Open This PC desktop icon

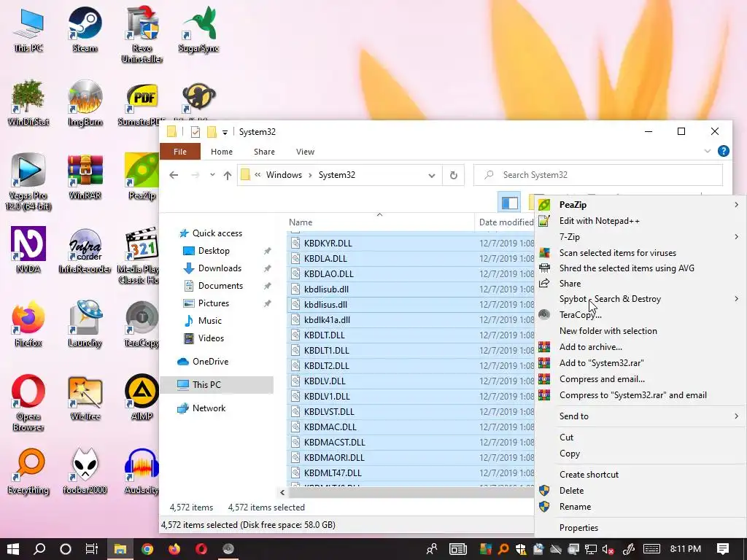28,28
